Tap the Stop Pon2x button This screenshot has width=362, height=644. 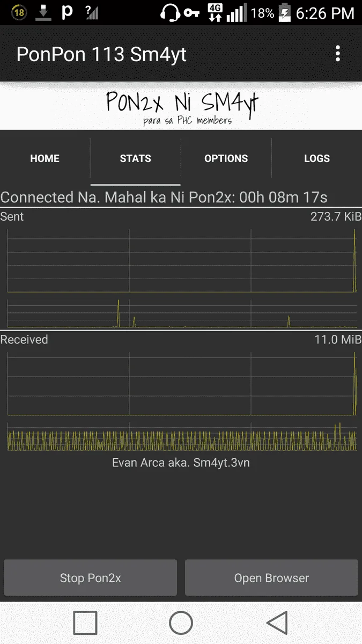[x=91, y=578]
